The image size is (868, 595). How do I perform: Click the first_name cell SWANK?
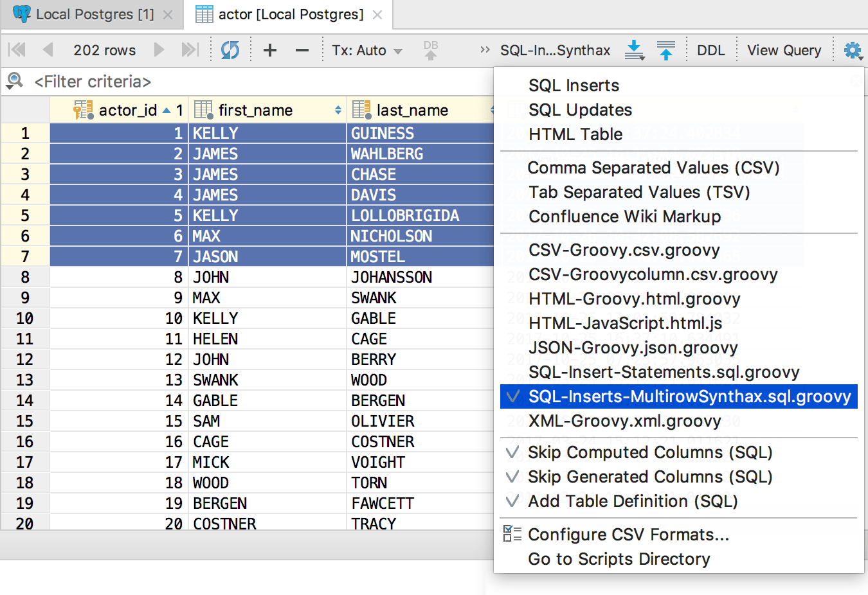[x=267, y=380]
